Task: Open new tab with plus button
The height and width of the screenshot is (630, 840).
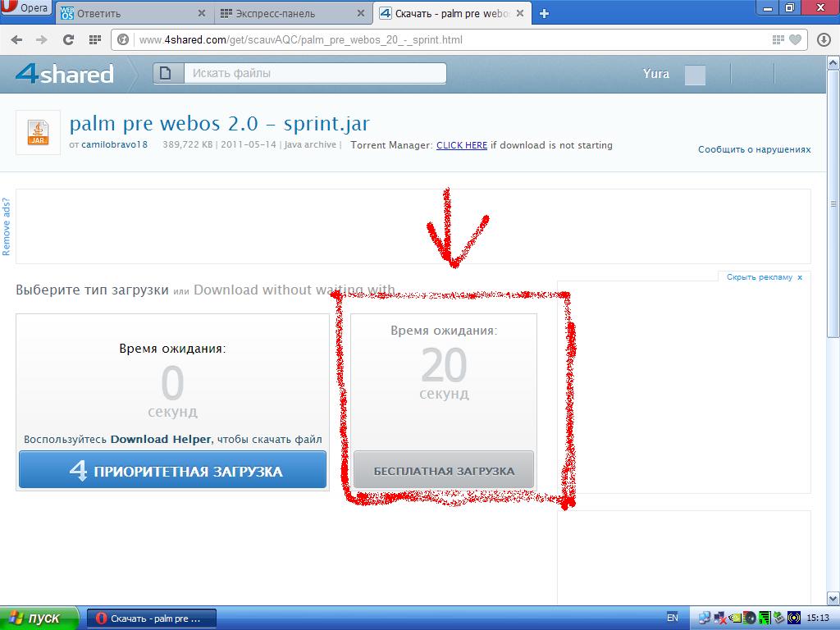Action: tap(544, 13)
